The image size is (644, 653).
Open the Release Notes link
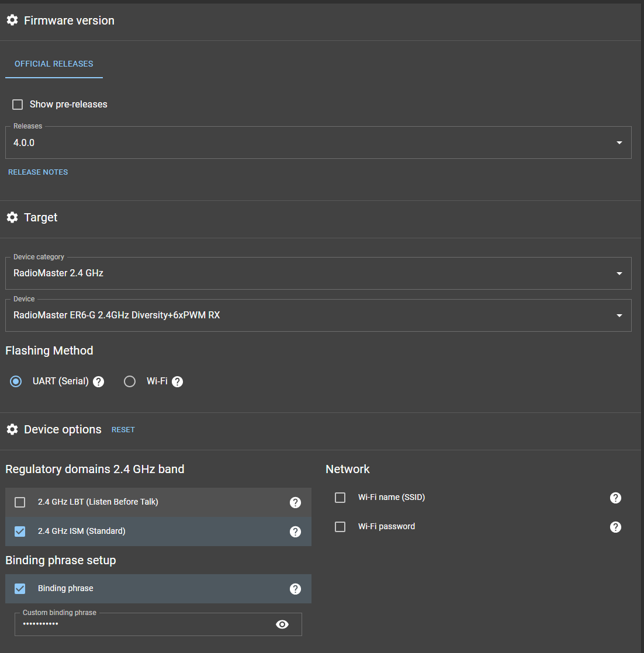[x=38, y=172]
